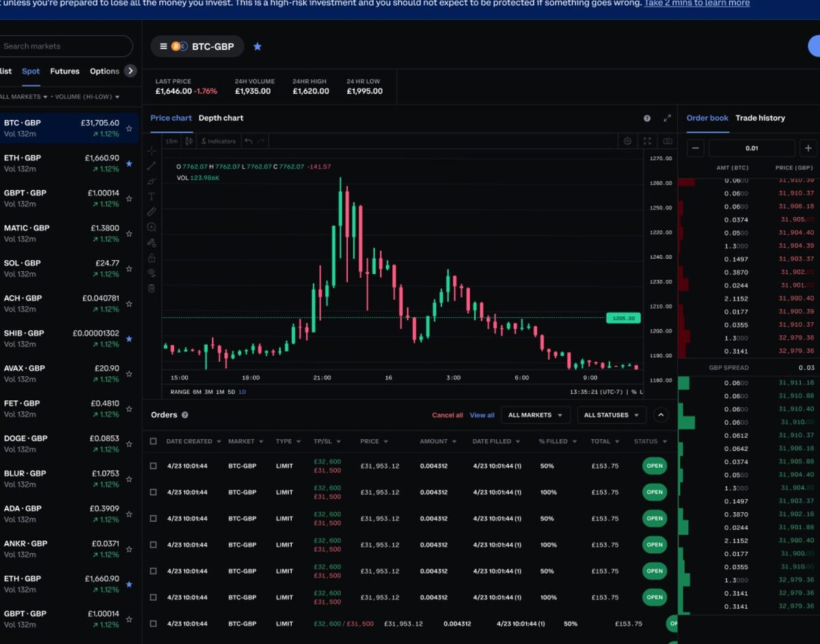
Task: Select the Order book tab
Action: click(x=707, y=118)
